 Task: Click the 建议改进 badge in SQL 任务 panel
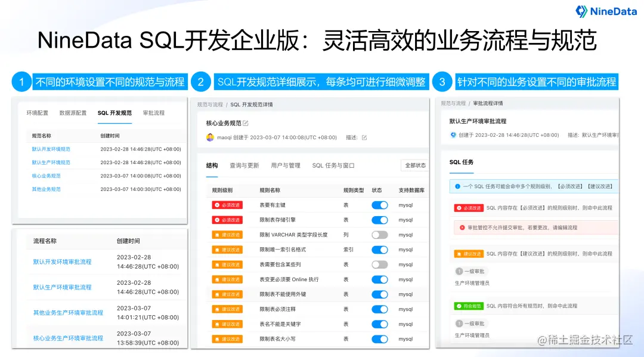click(469, 254)
